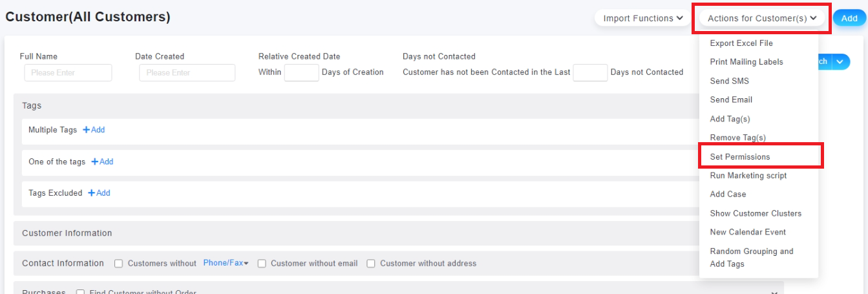Collapse the Actions for Customer(s) dropdown

(761, 19)
